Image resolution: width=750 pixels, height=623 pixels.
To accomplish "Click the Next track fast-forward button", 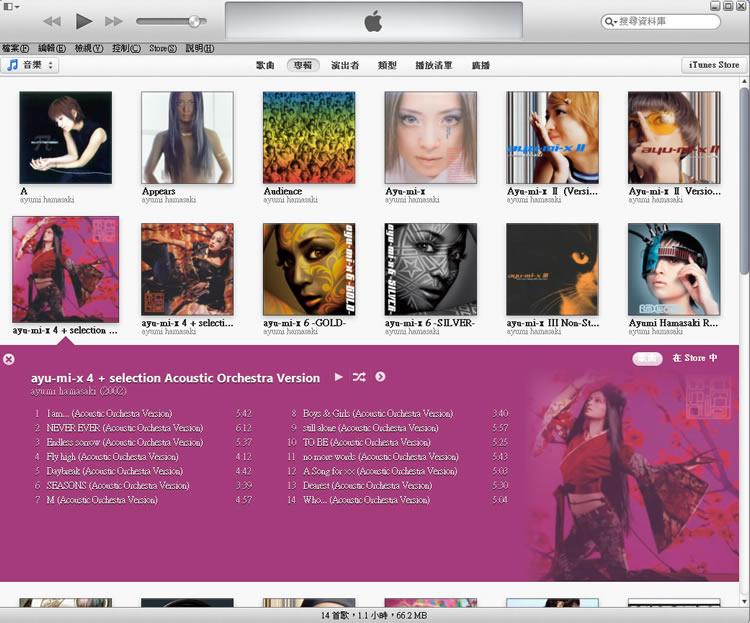I will pos(114,21).
